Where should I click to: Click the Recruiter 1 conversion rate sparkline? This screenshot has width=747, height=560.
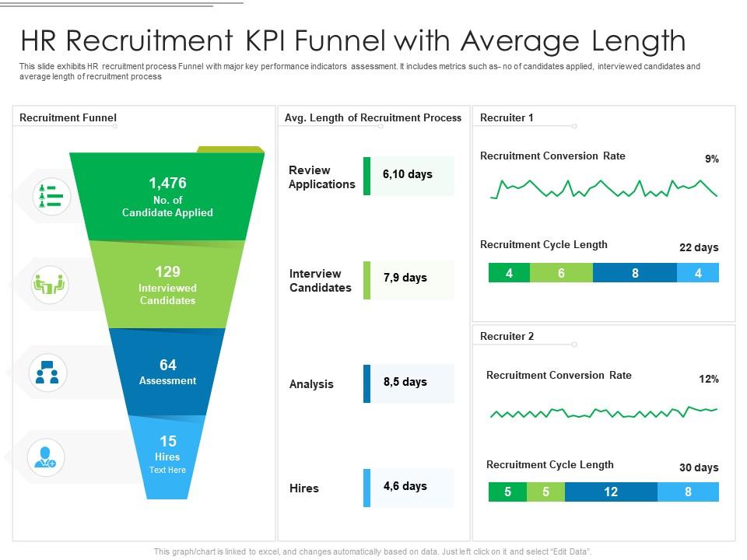click(x=603, y=189)
